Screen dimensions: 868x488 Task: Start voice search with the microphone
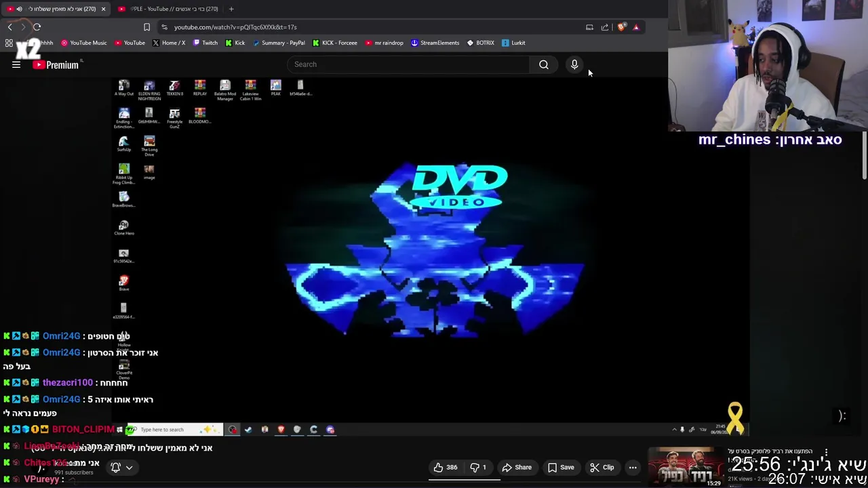click(x=574, y=64)
